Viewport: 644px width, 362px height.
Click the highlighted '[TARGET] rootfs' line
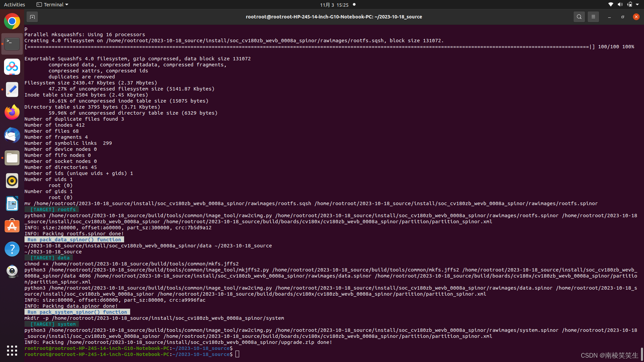point(52,209)
